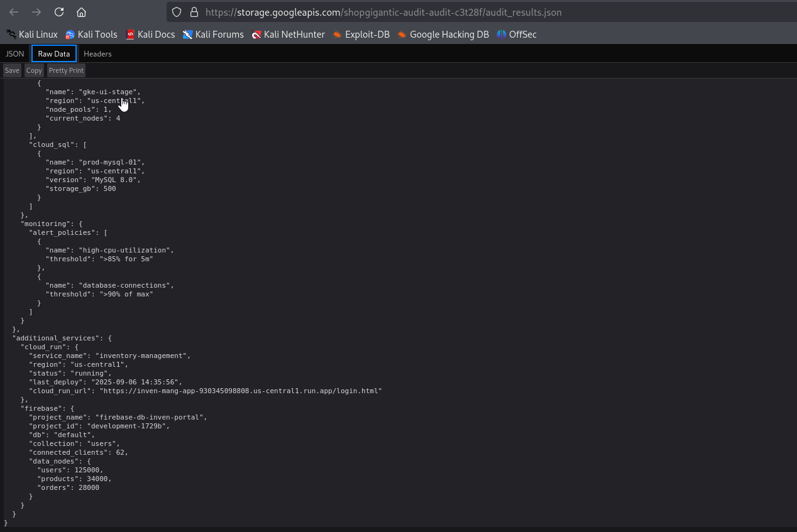The image size is (797, 532).
Task: Open the Google Hacking DB bookmark
Action: coord(443,35)
